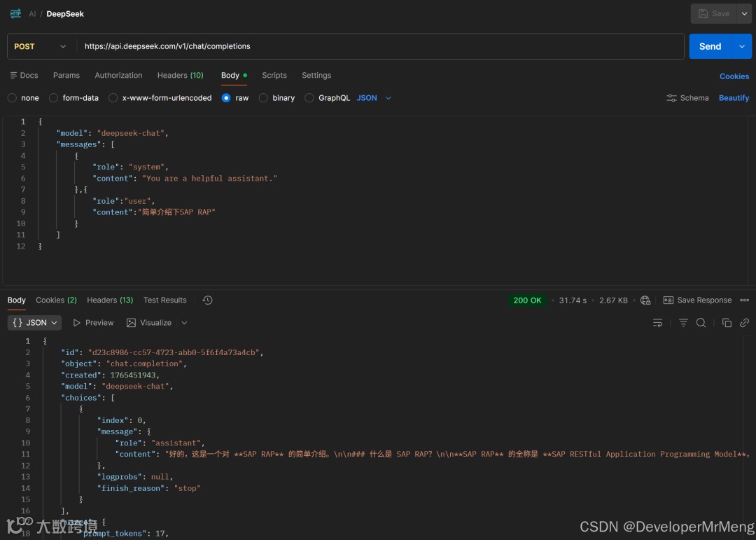This screenshot has width=756, height=540.
Task: Click the link icon in response toolbar
Action: (x=744, y=323)
